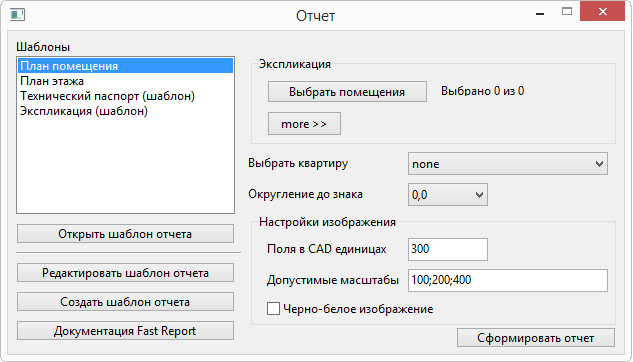Close the Отчет window
This screenshot has width=633, height=362.
pos(602,11)
